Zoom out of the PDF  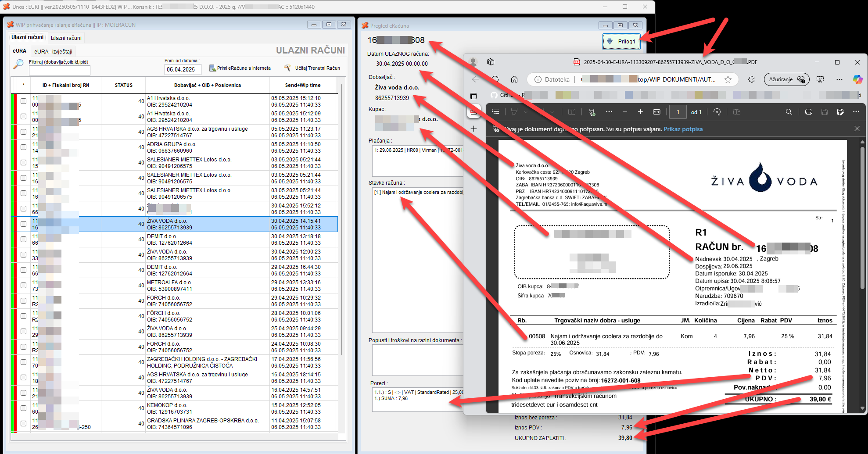(624, 112)
